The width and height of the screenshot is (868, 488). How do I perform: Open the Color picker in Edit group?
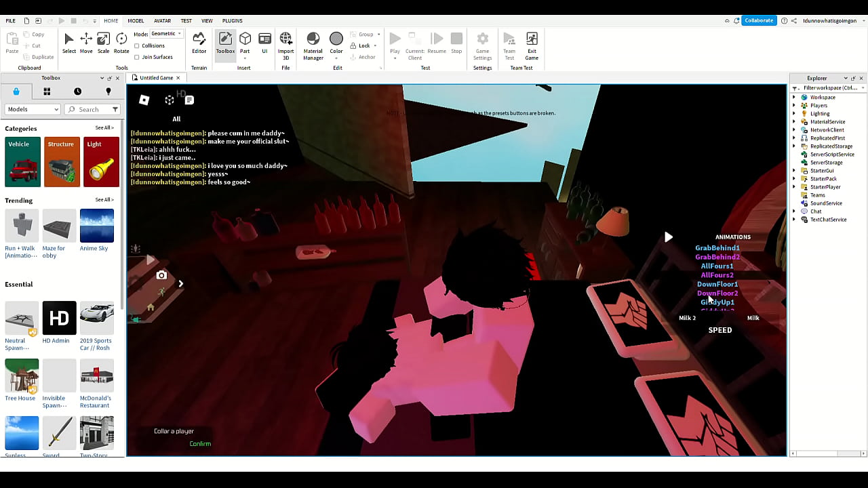[336, 44]
